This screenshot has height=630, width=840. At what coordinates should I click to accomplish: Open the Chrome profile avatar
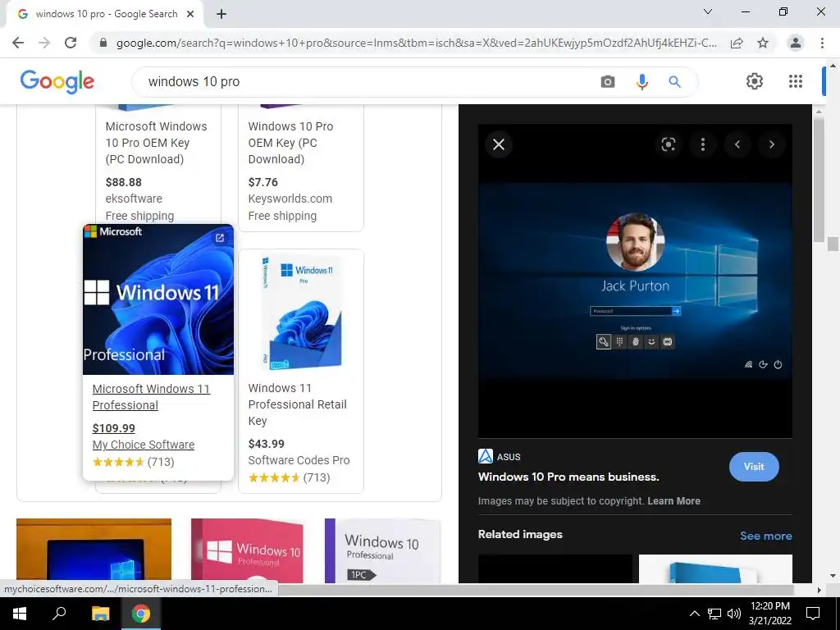[x=796, y=43]
